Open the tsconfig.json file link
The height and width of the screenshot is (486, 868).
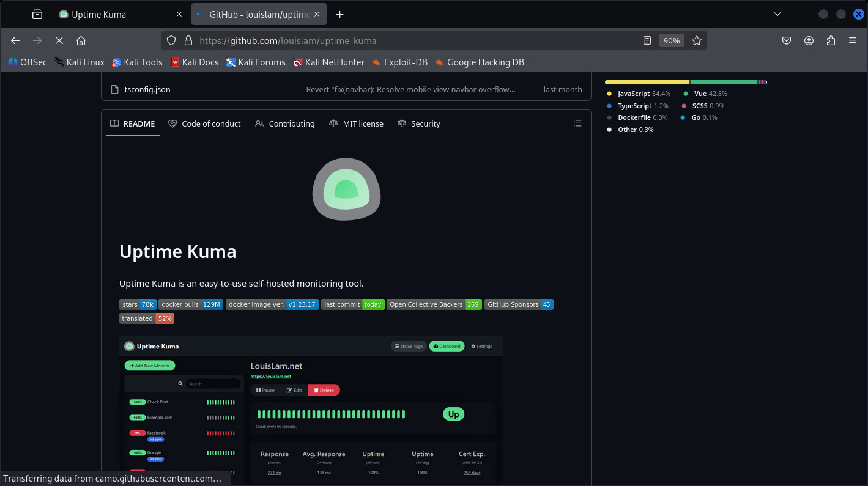point(147,89)
